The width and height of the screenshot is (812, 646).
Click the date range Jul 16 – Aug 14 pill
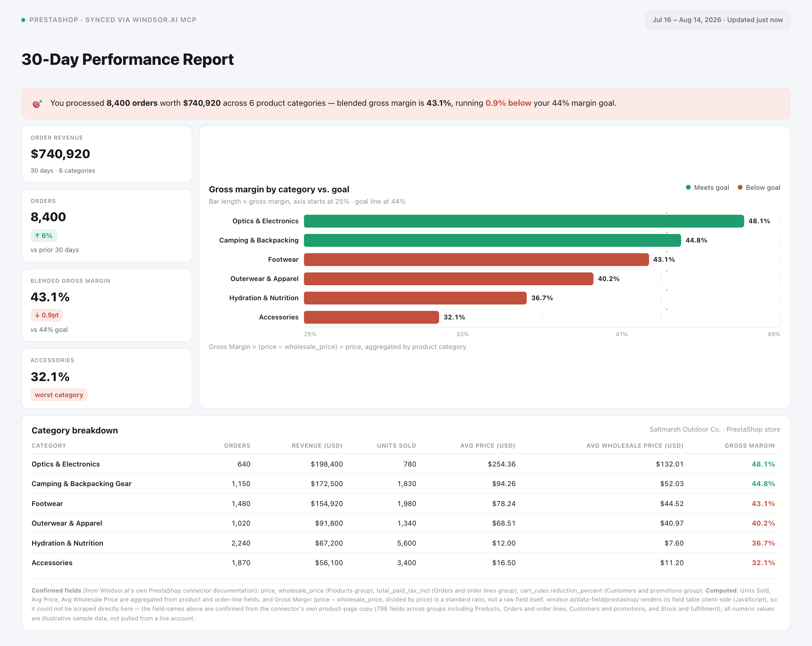(x=718, y=20)
